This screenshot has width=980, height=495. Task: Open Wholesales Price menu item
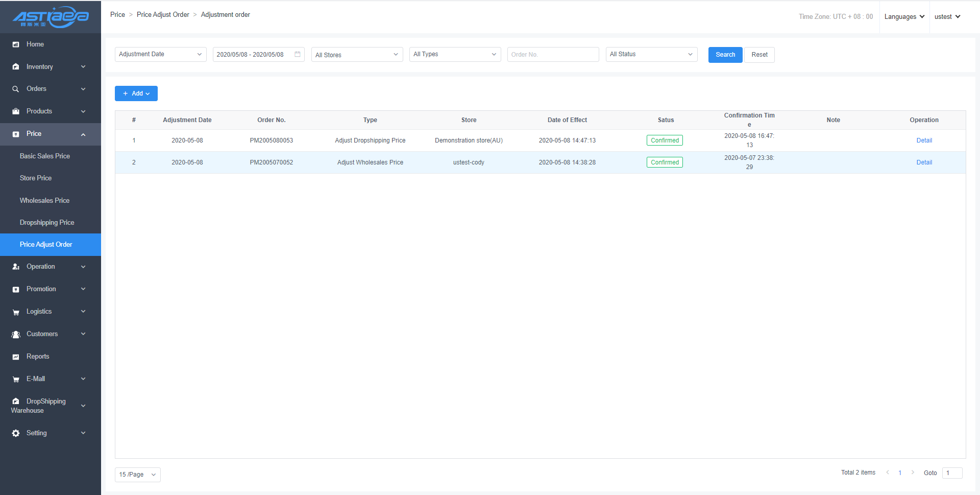click(44, 200)
